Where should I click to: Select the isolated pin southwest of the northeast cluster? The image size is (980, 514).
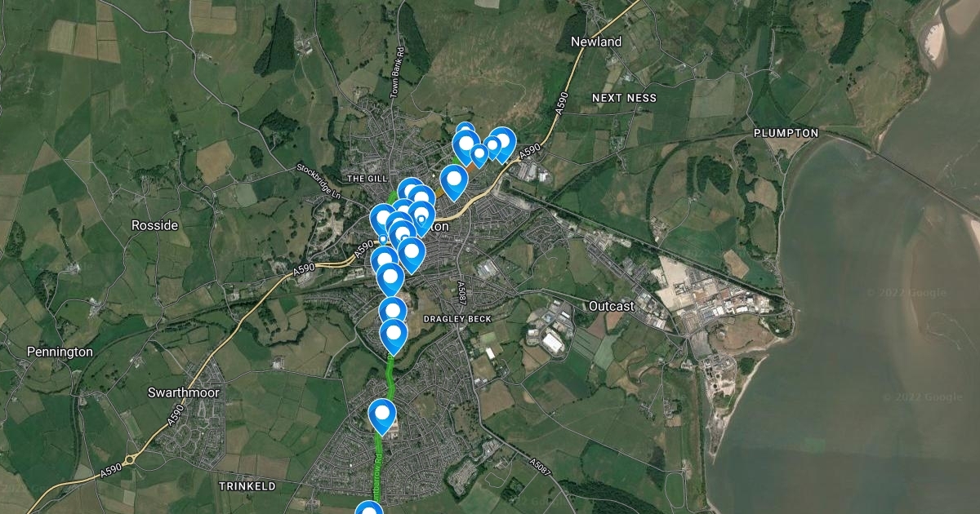tap(453, 181)
